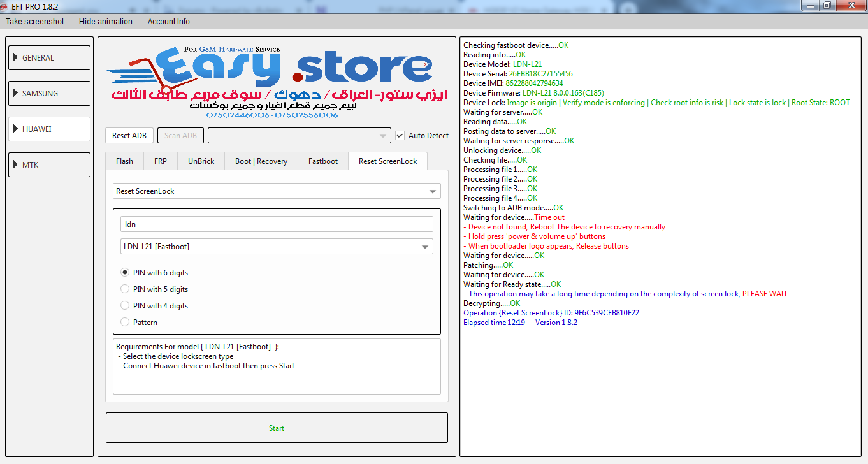The image size is (868, 464).
Task: Click the 'Waiting for server.....OK' log line
Action: coord(503,112)
